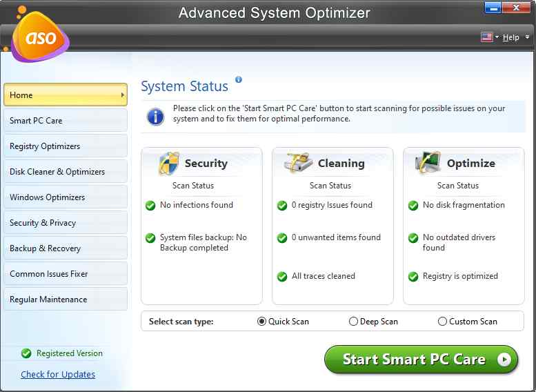
Task: Click green check beside System files backup
Action: [x=150, y=237]
